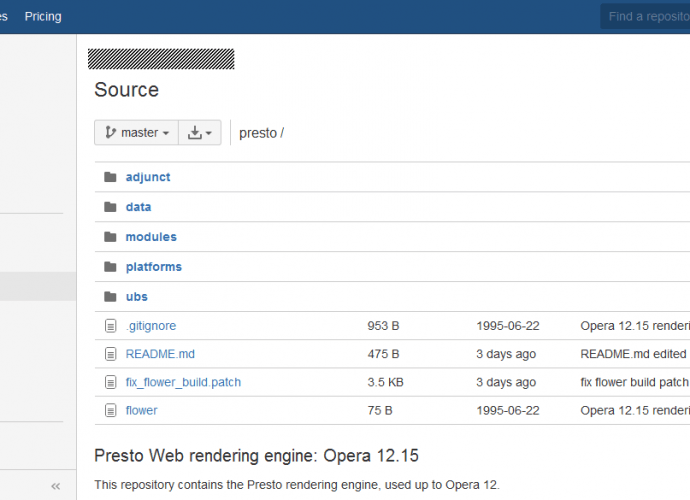Open the download dropdown button
Viewport: 690px width, 500px height.
(x=200, y=132)
